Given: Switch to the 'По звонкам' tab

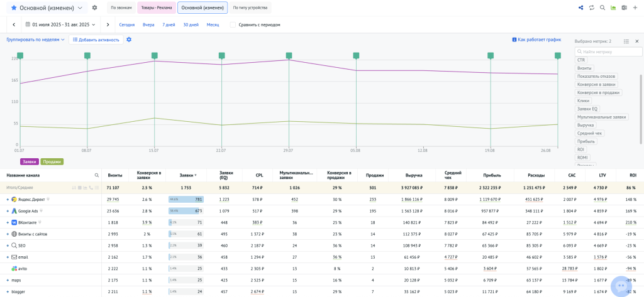Looking at the screenshot, I should click(x=121, y=8).
